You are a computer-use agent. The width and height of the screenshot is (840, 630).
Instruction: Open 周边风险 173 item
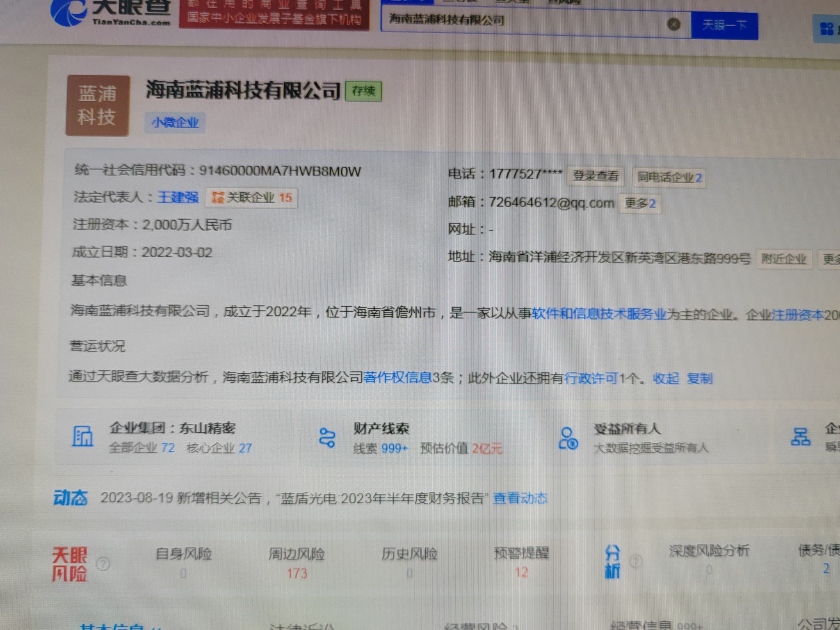297,563
